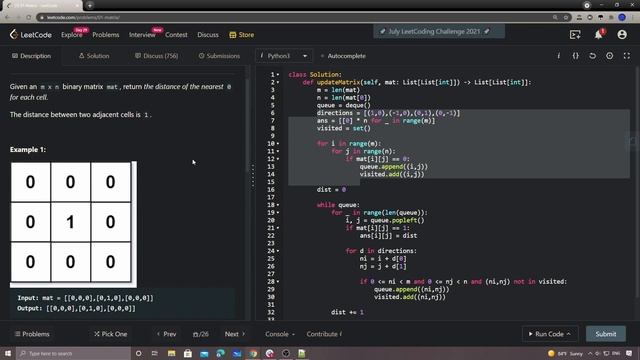
Task: Open the playground terminal icon in header
Action: coord(575,35)
